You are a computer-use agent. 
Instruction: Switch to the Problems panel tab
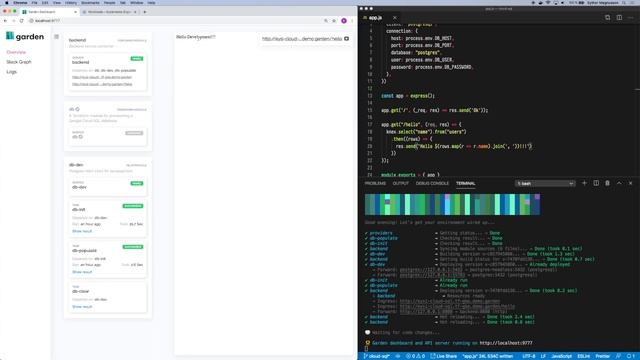click(375, 183)
